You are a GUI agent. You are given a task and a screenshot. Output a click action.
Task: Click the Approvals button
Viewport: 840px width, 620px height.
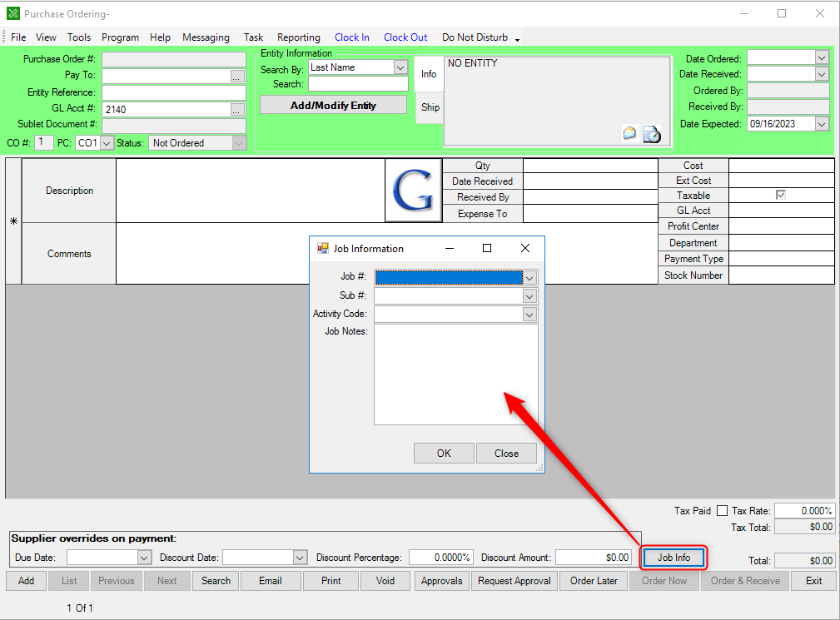[441, 581]
